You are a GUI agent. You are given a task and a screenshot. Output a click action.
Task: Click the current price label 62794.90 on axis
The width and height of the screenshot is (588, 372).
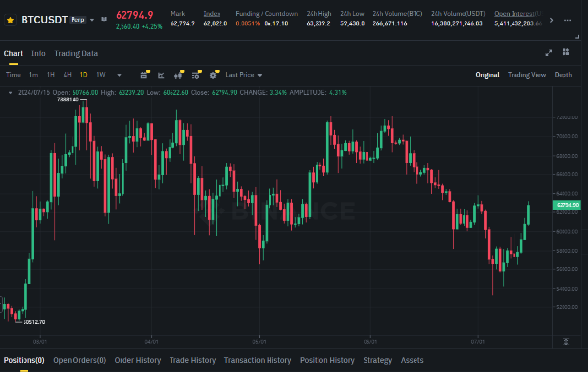[566, 205]
